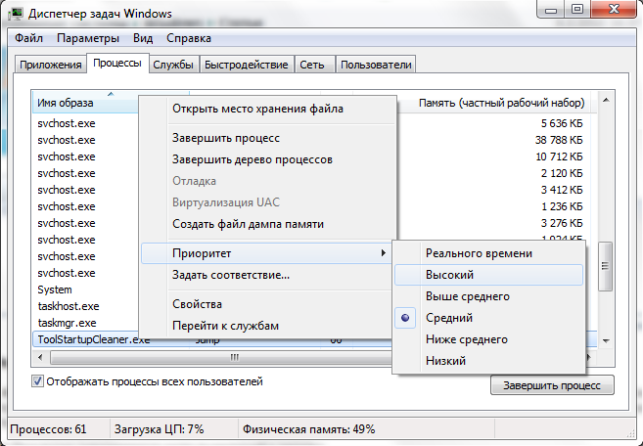This screenshot has width=643, height=446.
Task: Click the vertical scrollbar down arrow
Action: [606, 341]
